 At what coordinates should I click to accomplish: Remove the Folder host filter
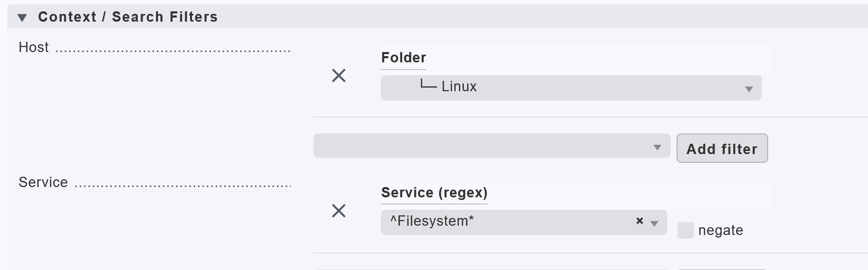click(x=339, y=76)
